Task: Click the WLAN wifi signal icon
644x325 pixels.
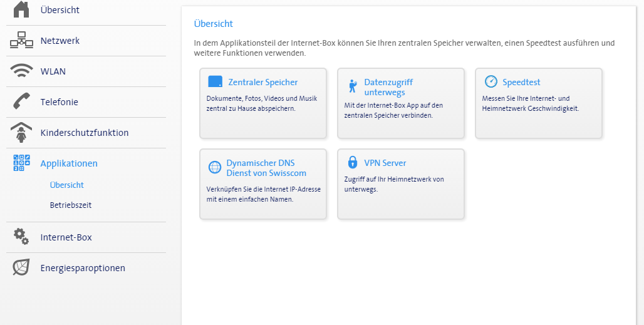Action: tap(21, 71)
